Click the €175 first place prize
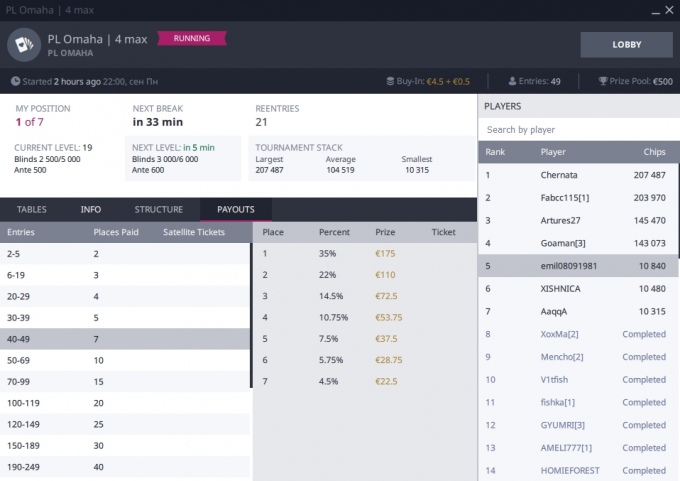 coord(385,253)
